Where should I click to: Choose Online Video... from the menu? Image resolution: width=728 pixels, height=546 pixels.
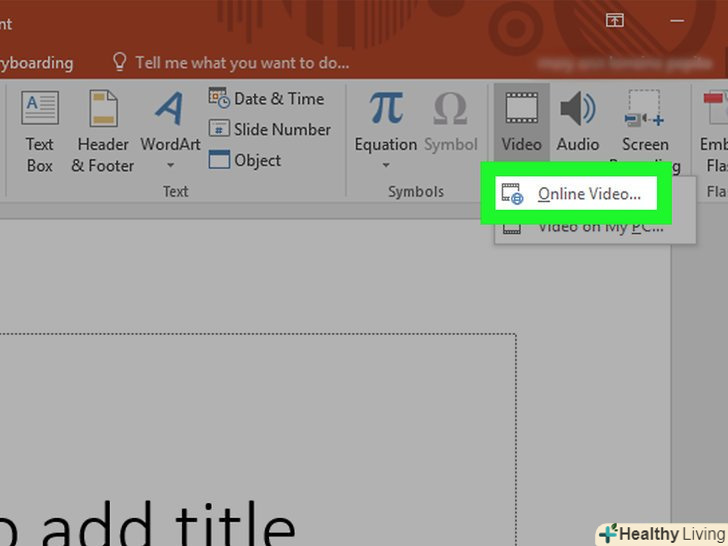coord(576,193)
